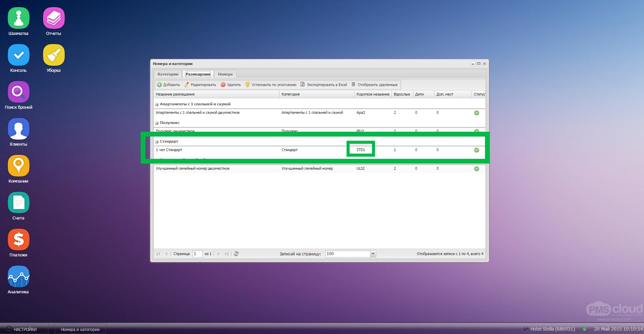Click the page number input field
This screenshot has height=334, width=644.
point(197,254)
